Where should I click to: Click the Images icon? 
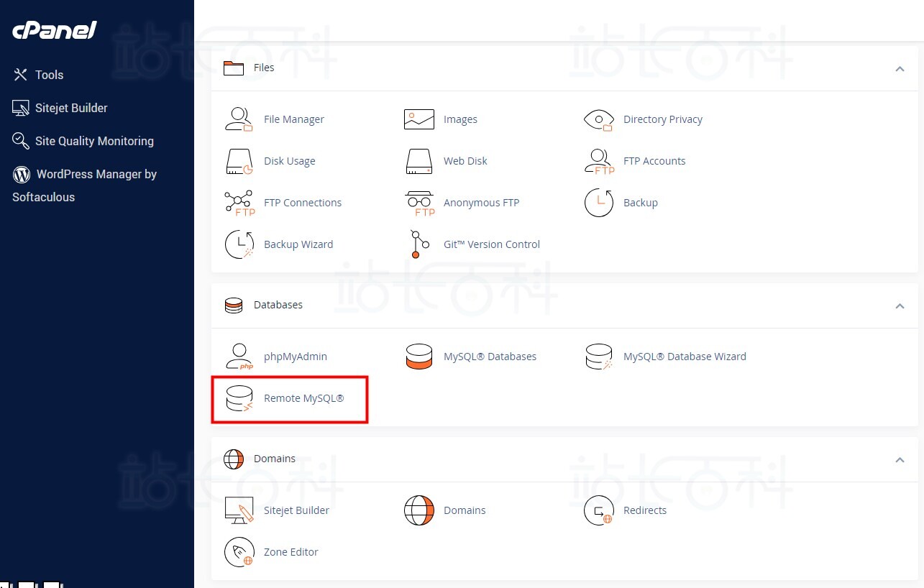click(419, 119)
